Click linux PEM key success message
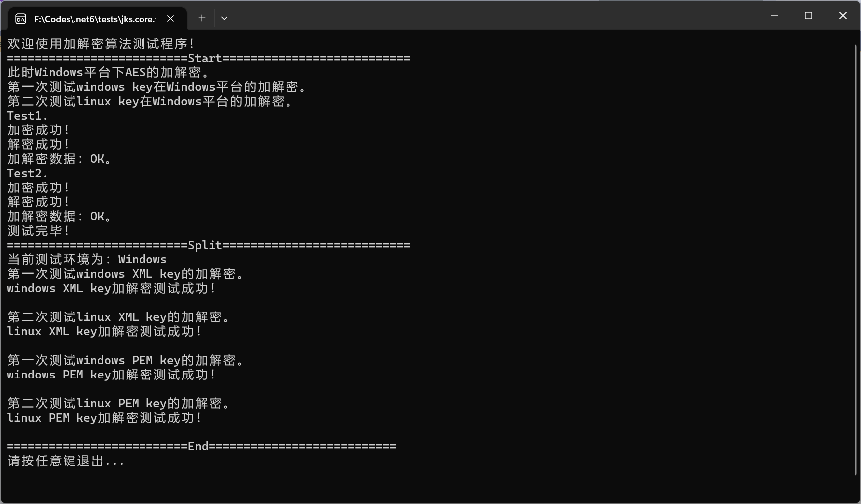 (x=104, y=418)
